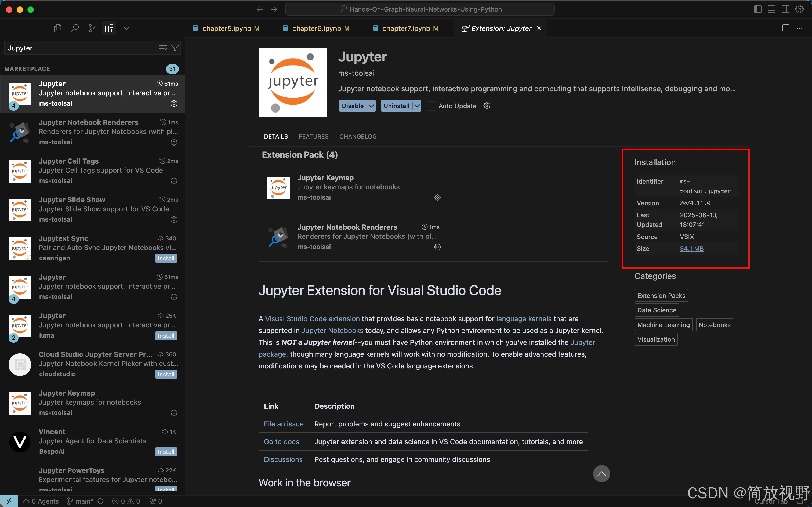Open the Search view icon
Viewport: 812px width, 507px height.
point(75,28)
